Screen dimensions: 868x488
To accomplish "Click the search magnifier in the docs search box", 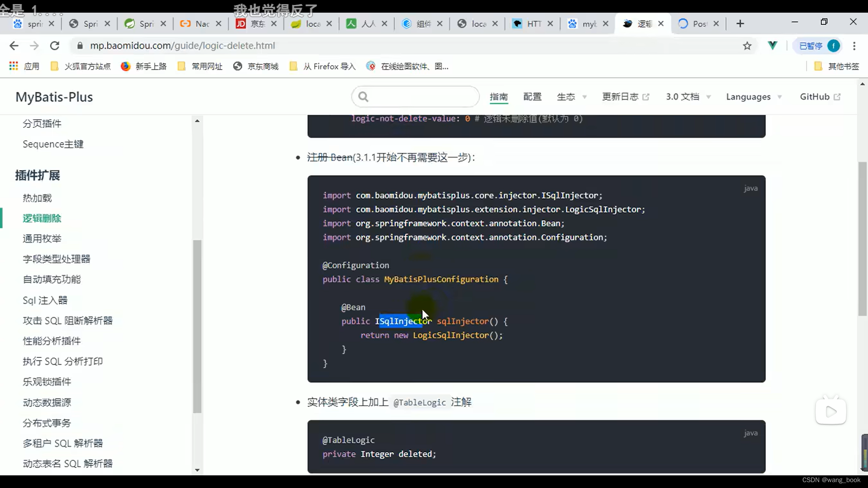I will (x=364, y=96).
